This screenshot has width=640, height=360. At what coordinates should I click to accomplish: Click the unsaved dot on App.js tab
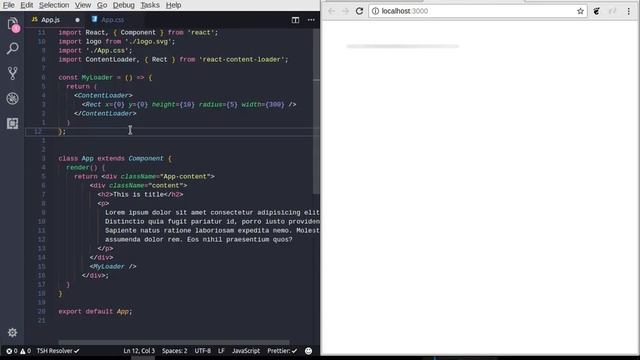click(x=77, y=20)
